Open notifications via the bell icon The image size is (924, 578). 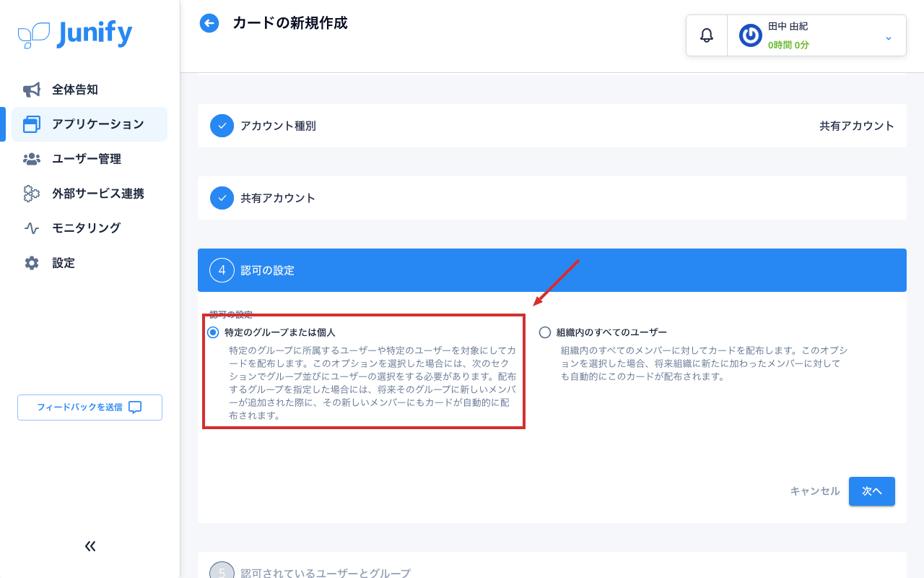707,35
